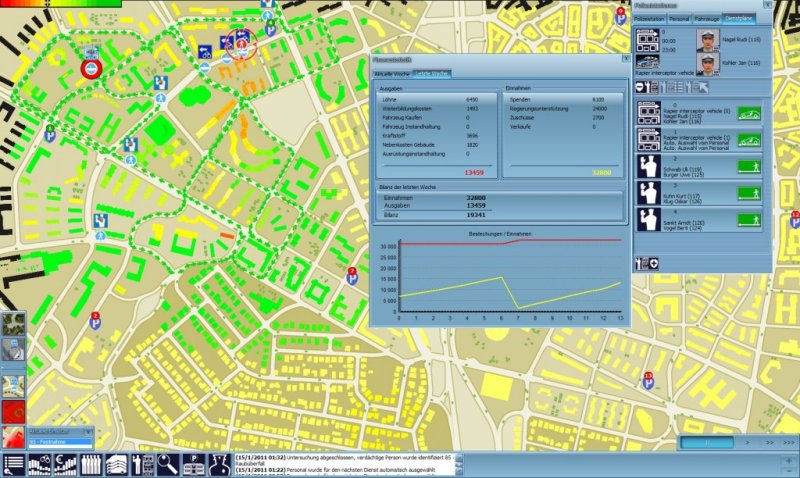Select the red circled patrol marker on map

pos(91,68)
